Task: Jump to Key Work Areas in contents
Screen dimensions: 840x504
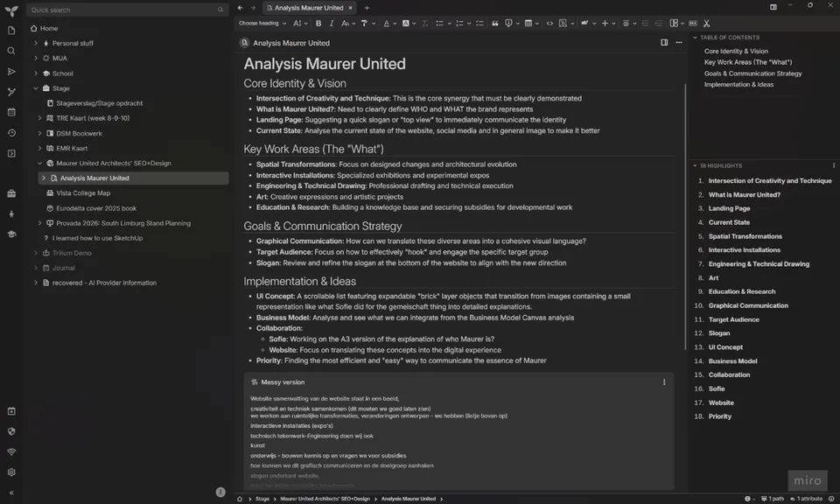Action: click(x=748, y=62)
